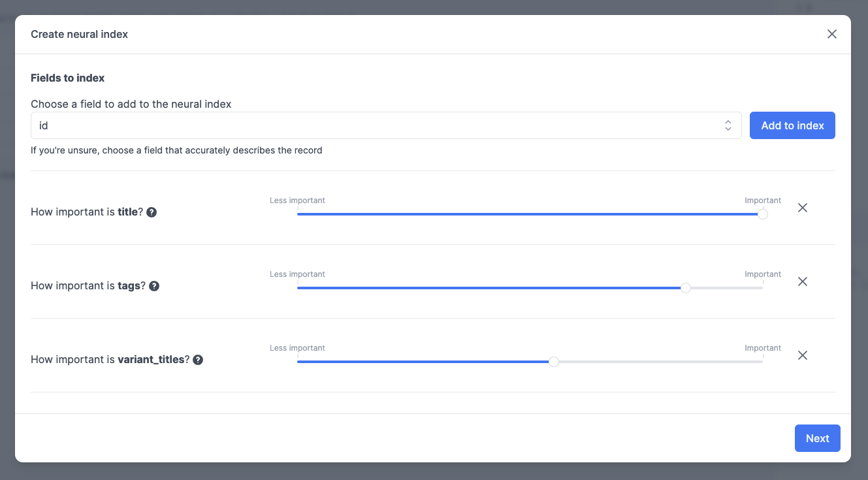Click the variant_titles slider handle
Viewport: 868px width, 480px height.
(554, 362)
